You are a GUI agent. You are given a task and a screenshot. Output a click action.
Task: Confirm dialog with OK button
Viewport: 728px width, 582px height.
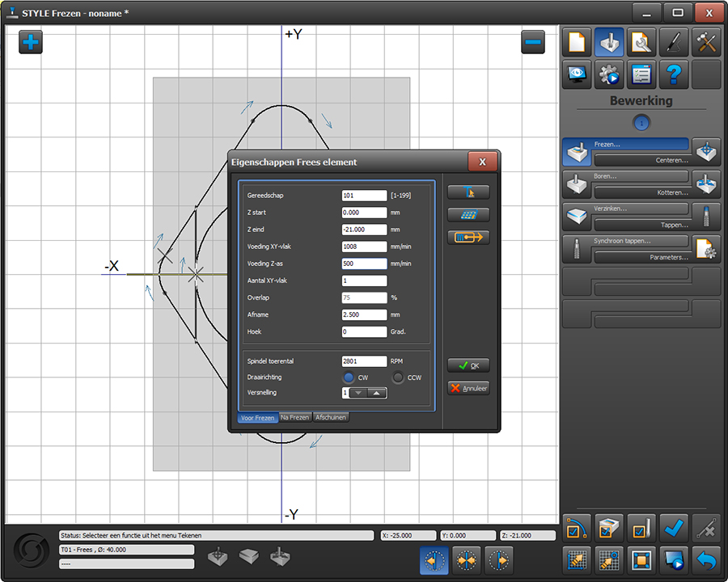click(468, 365)
